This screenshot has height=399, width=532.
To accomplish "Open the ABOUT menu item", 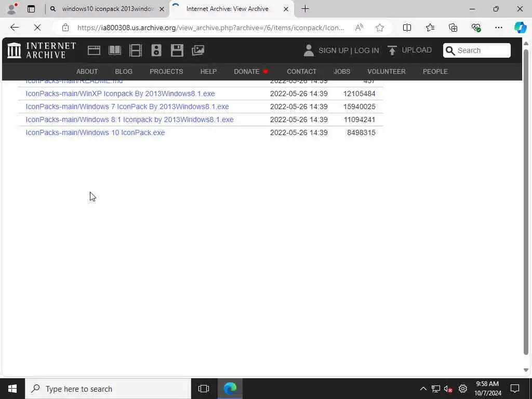I will click(87, 72).
